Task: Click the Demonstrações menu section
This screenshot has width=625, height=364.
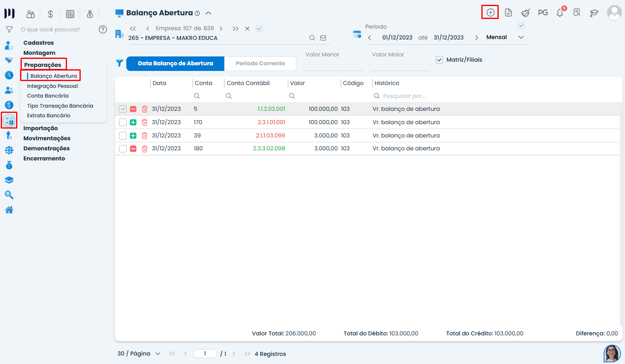Action: point(46,148)
